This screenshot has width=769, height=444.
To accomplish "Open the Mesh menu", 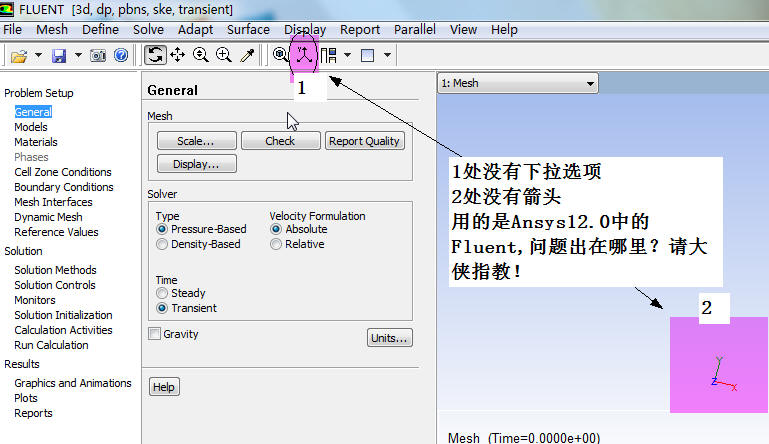I will pos(52,30).
